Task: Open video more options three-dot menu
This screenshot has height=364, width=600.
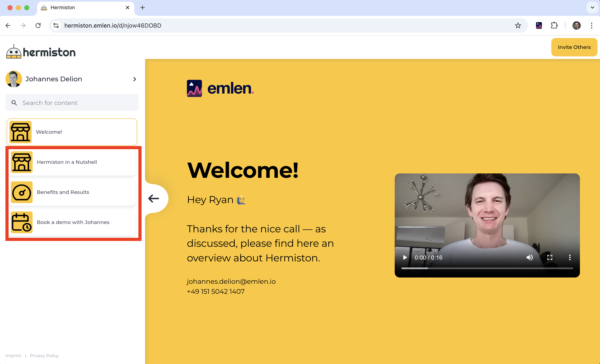Action: [x=569, y=257]
